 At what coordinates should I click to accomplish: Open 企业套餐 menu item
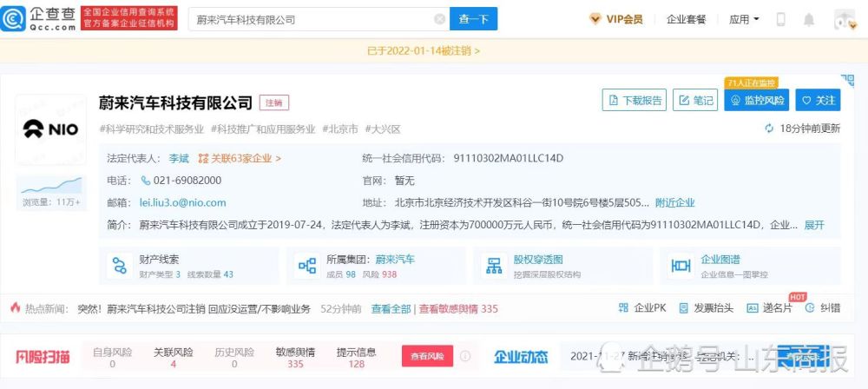click(687, 19)
